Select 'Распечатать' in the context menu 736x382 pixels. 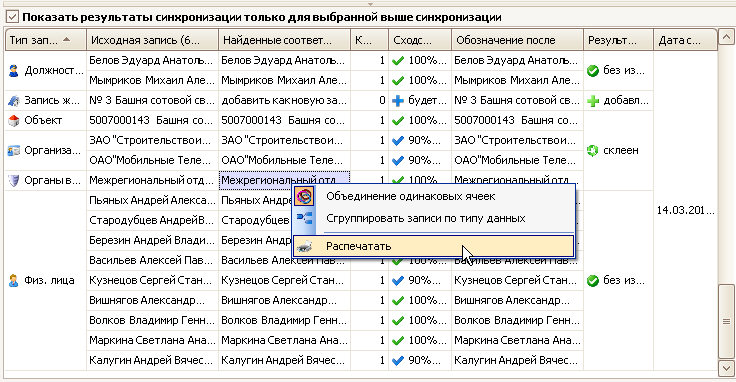point(433,246)
